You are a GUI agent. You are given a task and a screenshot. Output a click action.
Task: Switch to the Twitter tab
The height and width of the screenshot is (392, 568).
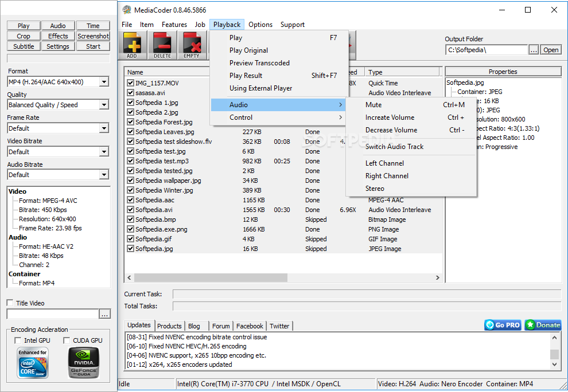(279, 326)
